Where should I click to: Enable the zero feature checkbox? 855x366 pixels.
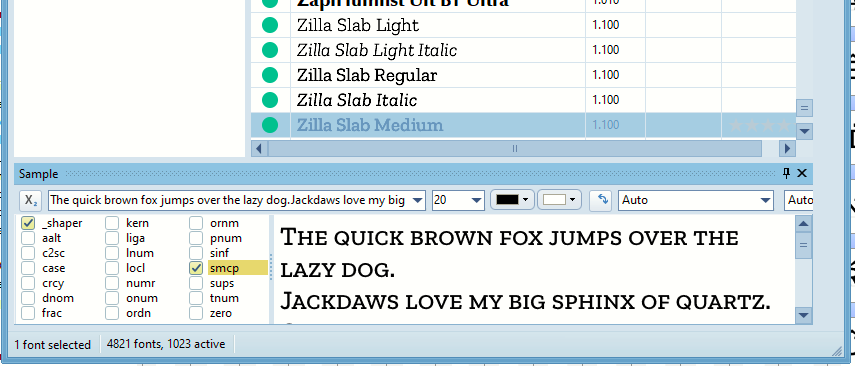[196, 313]
